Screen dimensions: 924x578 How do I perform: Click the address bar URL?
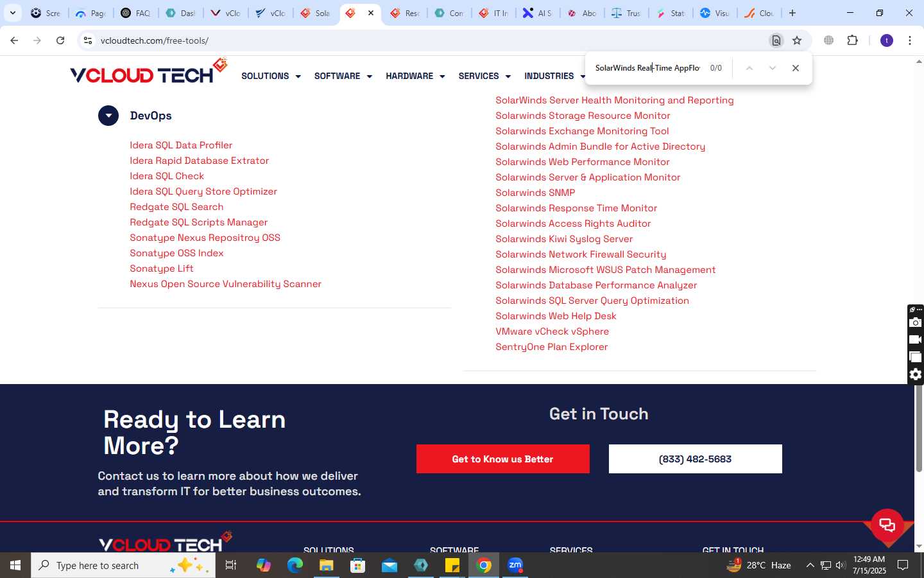(x=155, y=40)
